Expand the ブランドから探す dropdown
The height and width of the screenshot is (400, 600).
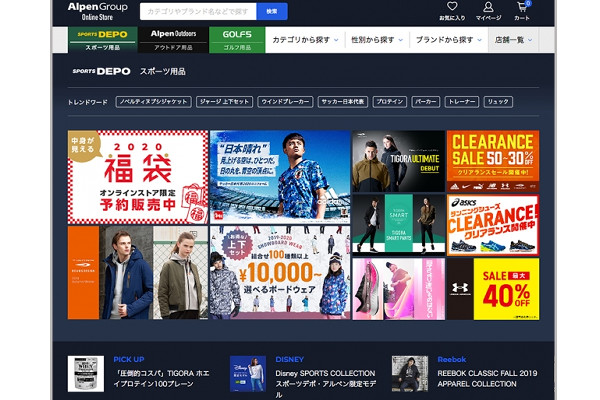tap(448, 40)
